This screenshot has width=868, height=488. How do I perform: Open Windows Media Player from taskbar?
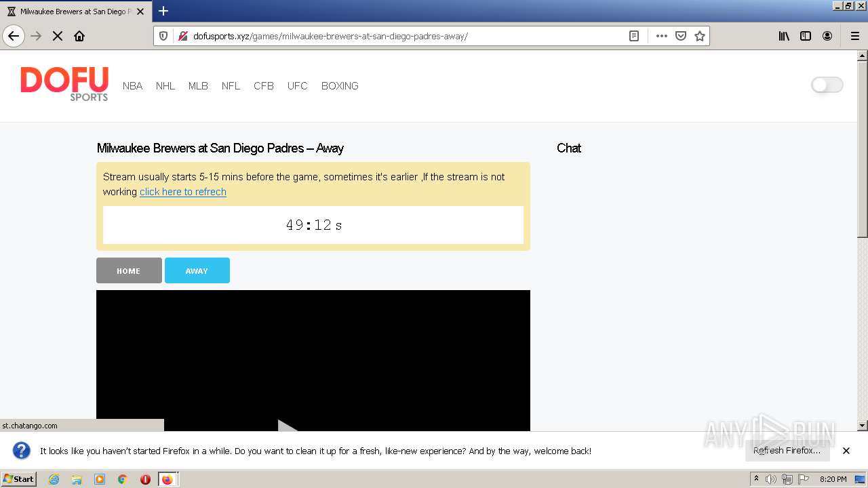tap(100, 479)
